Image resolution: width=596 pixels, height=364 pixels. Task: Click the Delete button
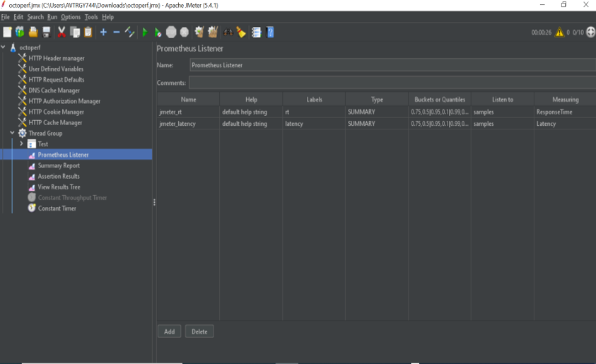(199, 331)
